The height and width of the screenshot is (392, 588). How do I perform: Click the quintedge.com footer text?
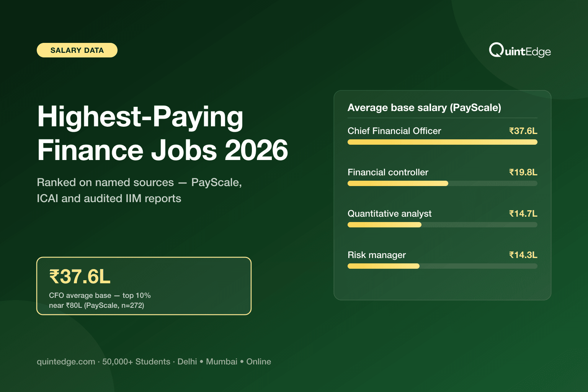tap(66, 362)
